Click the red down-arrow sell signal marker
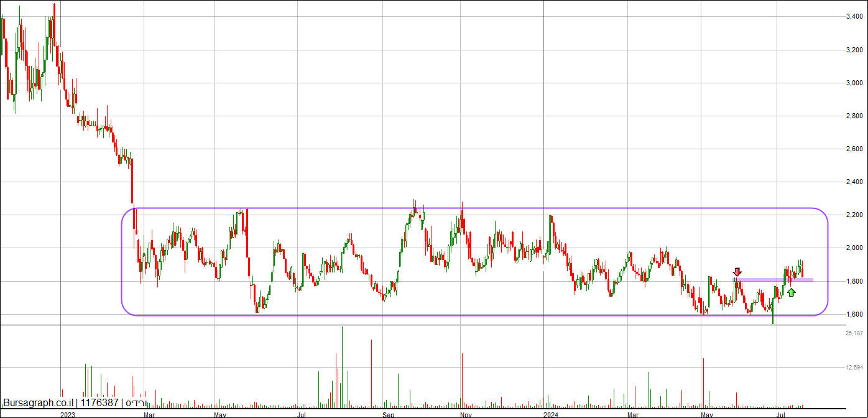 pos(737,272)
